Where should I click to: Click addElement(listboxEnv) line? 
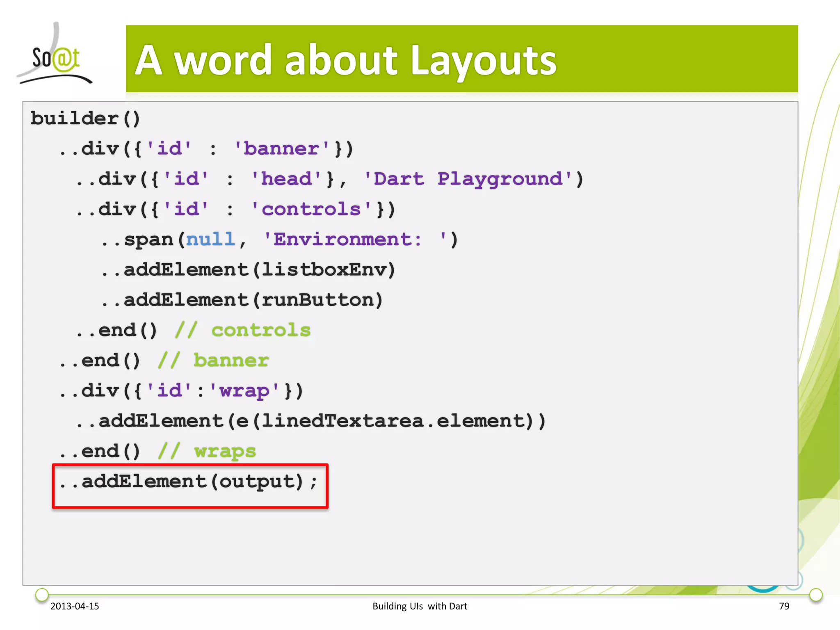tap(248, 270)
